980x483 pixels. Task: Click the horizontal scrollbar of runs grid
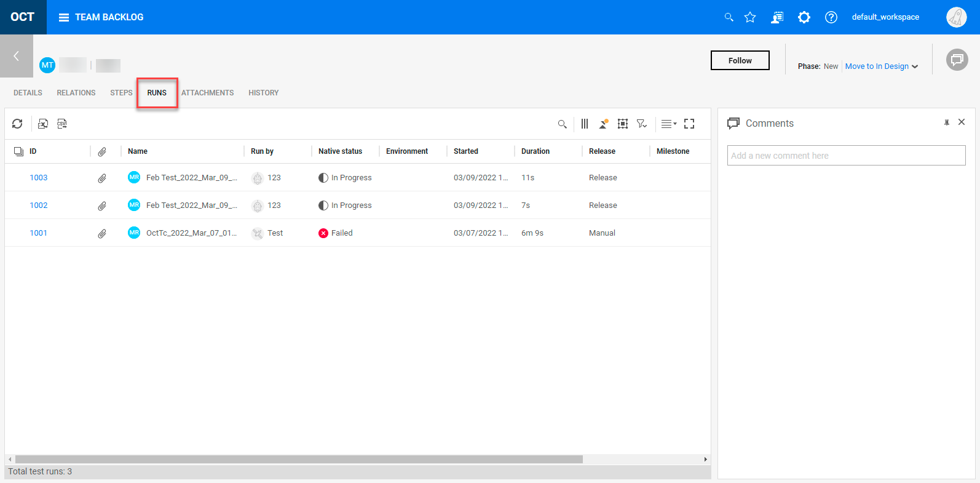[299, 459]
